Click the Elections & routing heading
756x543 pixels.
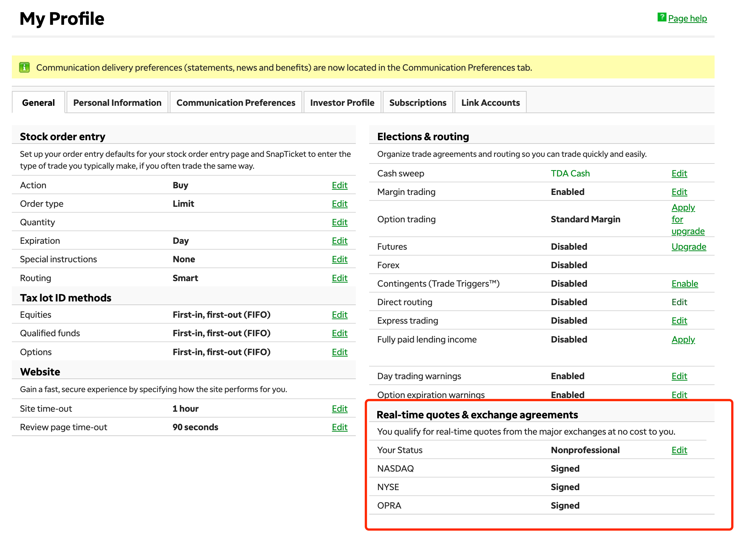(x=423, y=136)
